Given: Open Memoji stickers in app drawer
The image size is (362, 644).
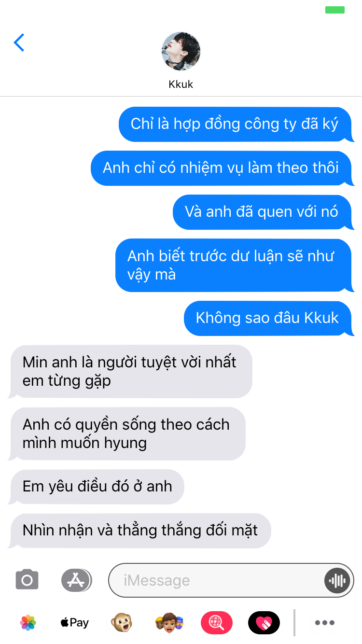Looking at the screenshot, I should pyautogui.click(x=169, y=623).
